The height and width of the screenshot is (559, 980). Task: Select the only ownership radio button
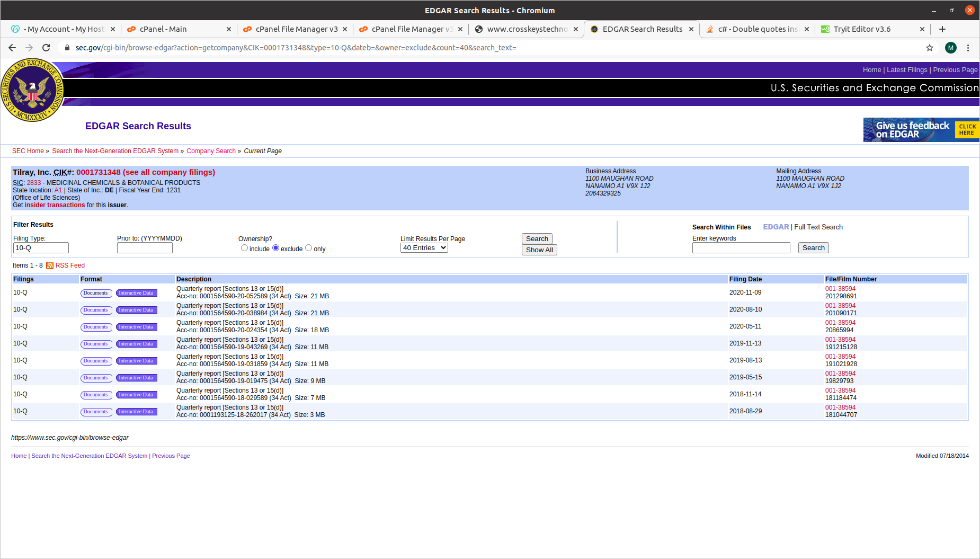click(308, 248)
